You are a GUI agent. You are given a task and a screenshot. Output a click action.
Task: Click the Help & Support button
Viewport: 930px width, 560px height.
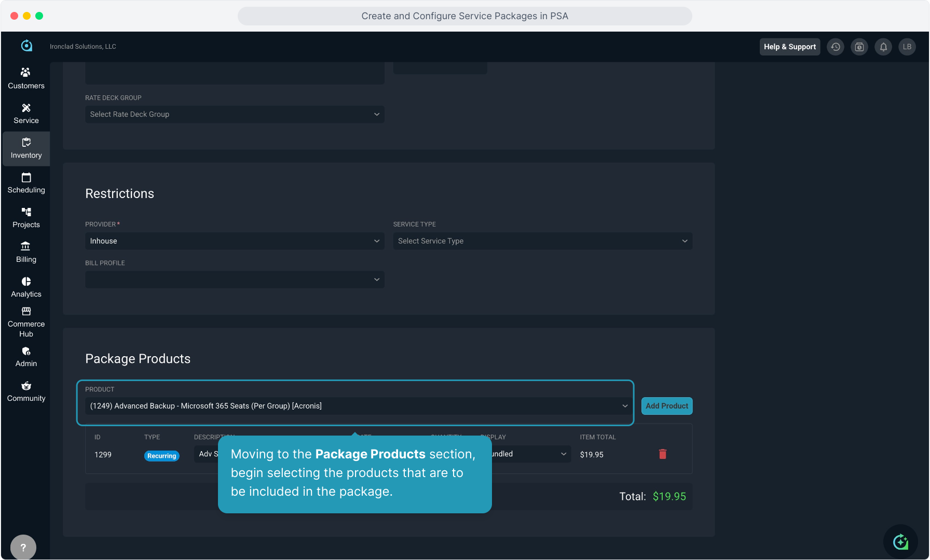coord(789,47)
